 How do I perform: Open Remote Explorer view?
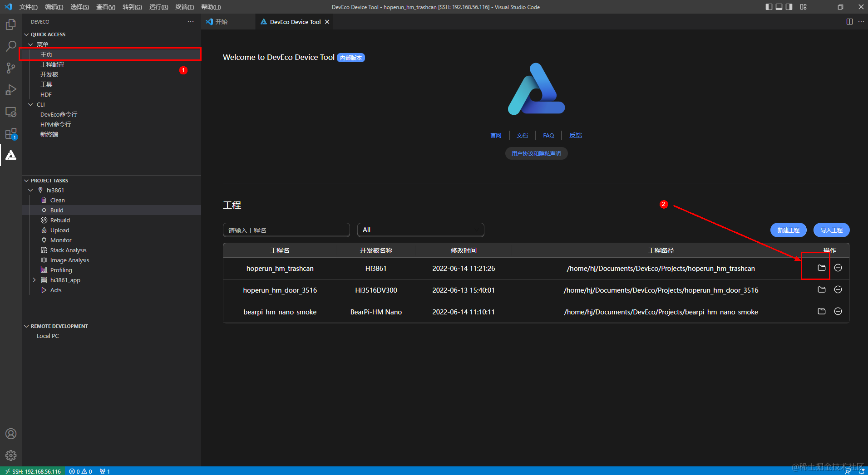tap(11, 112)
